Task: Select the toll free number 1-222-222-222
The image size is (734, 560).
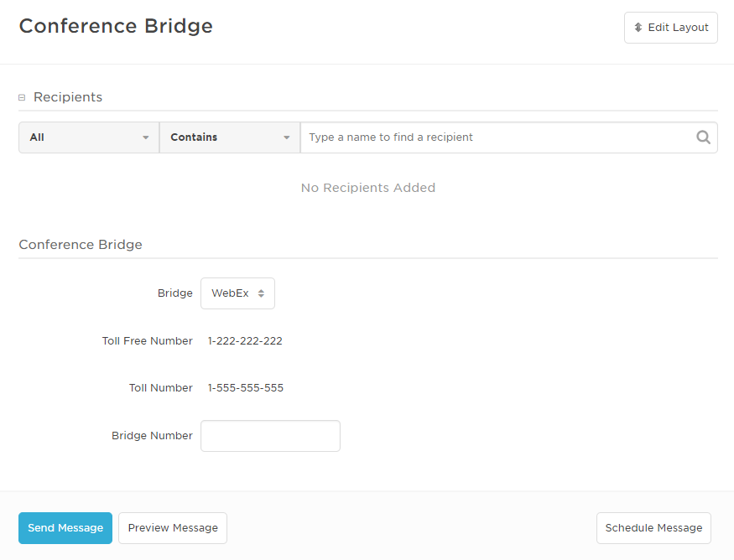Action: click(x=245, y=341)
